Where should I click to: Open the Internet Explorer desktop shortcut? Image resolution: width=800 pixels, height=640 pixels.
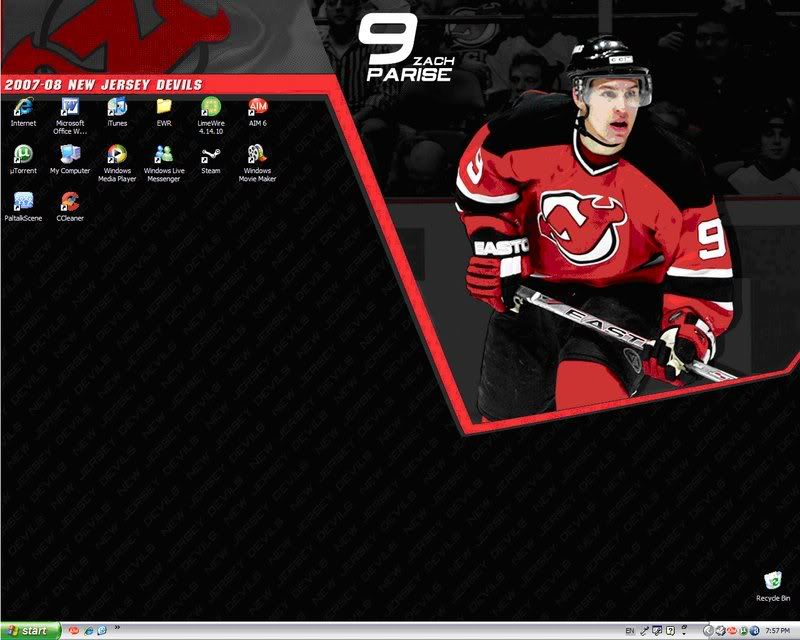23,112
